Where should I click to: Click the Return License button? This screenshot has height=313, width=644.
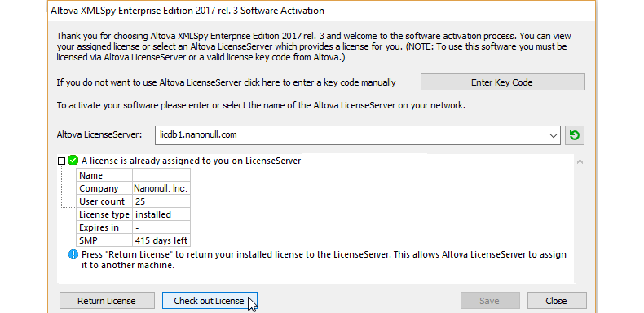click(107, 301)
